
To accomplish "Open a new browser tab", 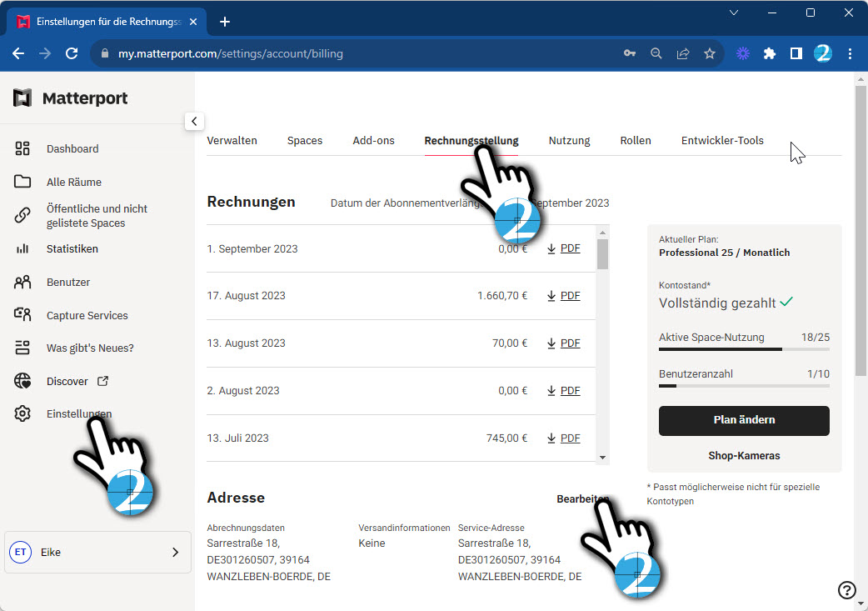I will coord(225,22).
